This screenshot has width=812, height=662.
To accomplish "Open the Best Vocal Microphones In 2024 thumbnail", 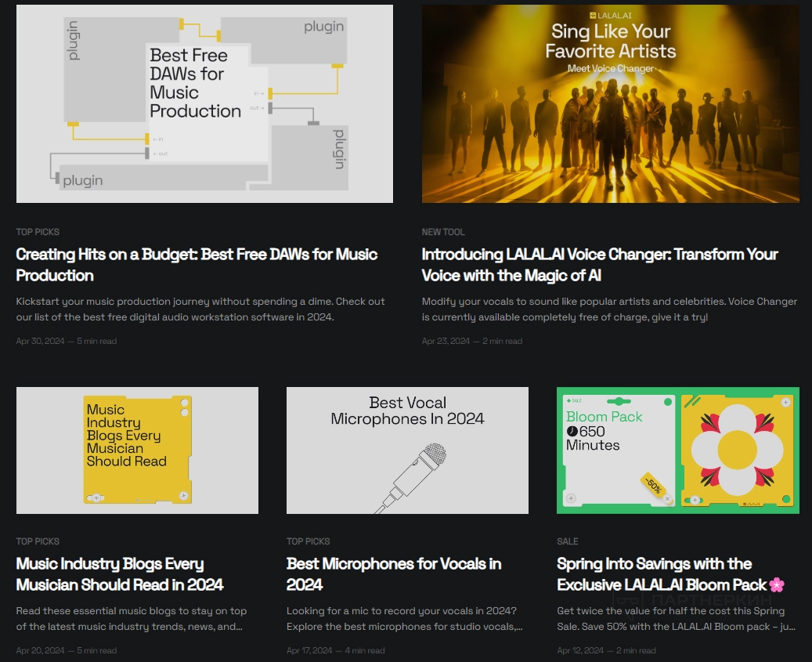I will point(407,450).
